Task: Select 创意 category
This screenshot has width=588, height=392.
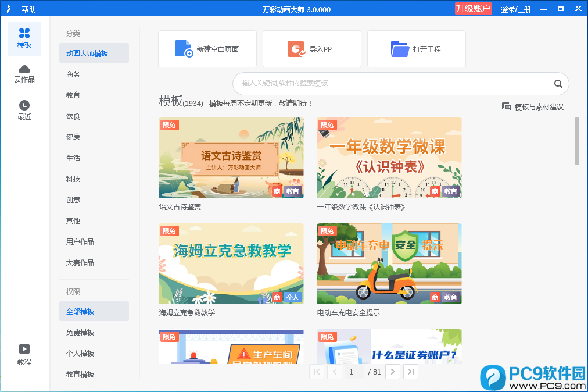Action: coord(73,199)
